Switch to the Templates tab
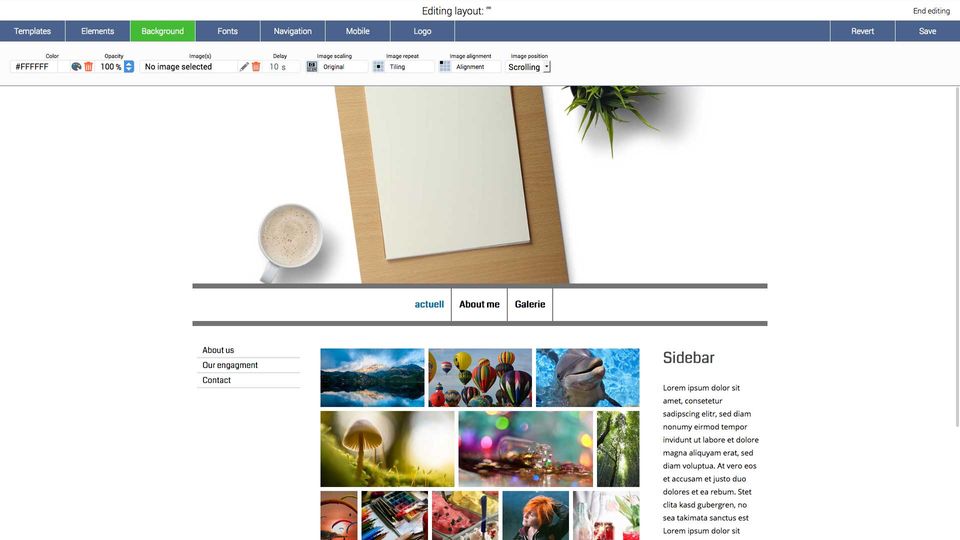The height and width of the screenshot is (540, 960). coord(32,31)
